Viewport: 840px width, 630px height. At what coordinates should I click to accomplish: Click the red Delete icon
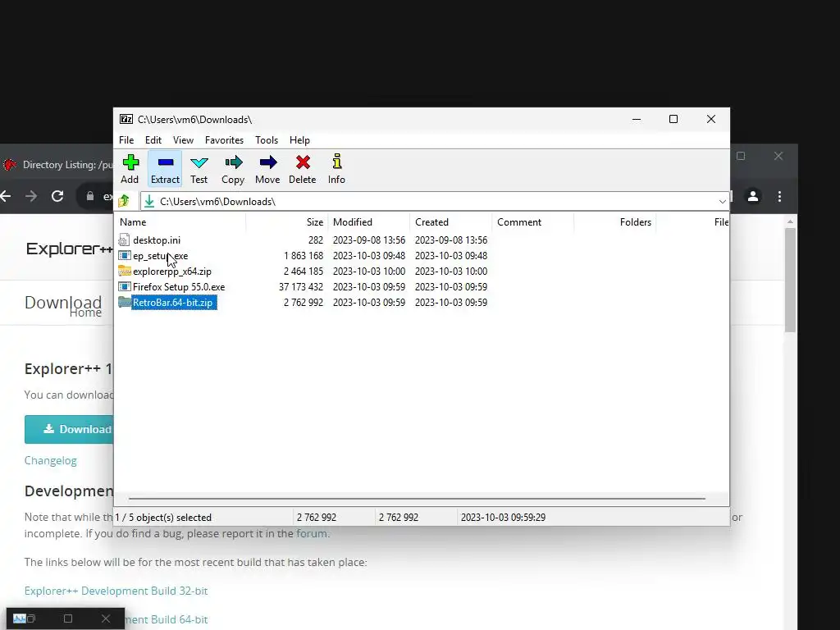click(303, 162)
